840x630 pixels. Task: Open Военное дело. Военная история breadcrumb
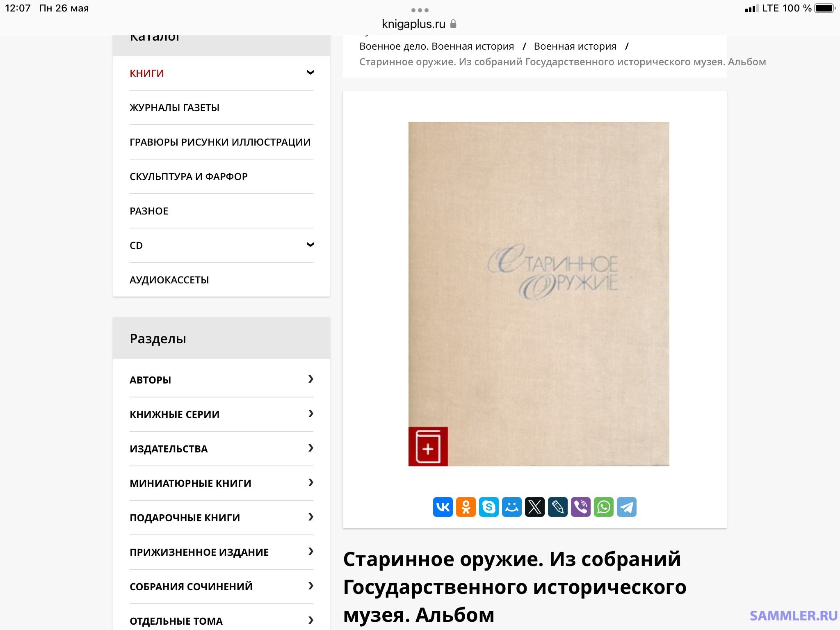(436, 46)
